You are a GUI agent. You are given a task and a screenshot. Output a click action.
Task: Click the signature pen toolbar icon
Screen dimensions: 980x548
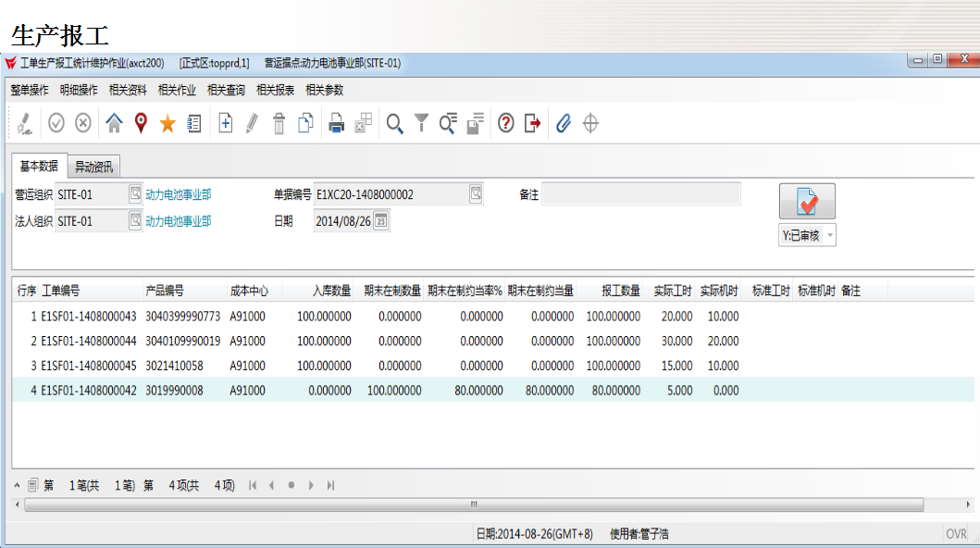pos(24,123)
